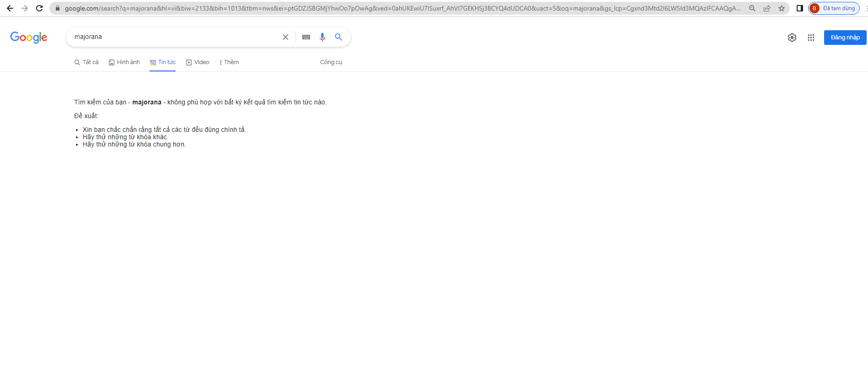The image size is (868, 375).
Task: Open the Công cụ tools option
Action: pyautogui.click(x=331, y=62)
